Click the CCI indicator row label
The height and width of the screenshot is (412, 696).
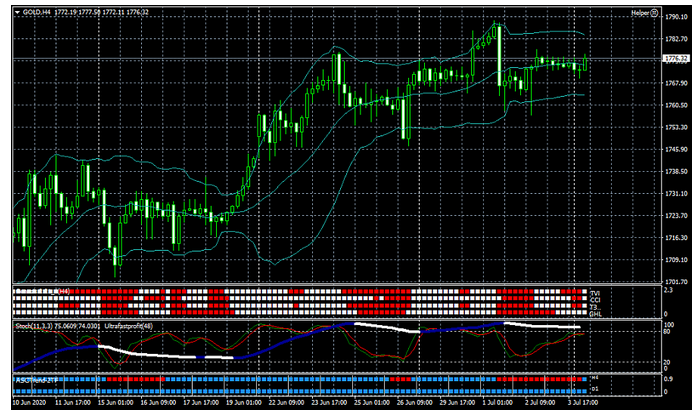(x=596, y=299)
